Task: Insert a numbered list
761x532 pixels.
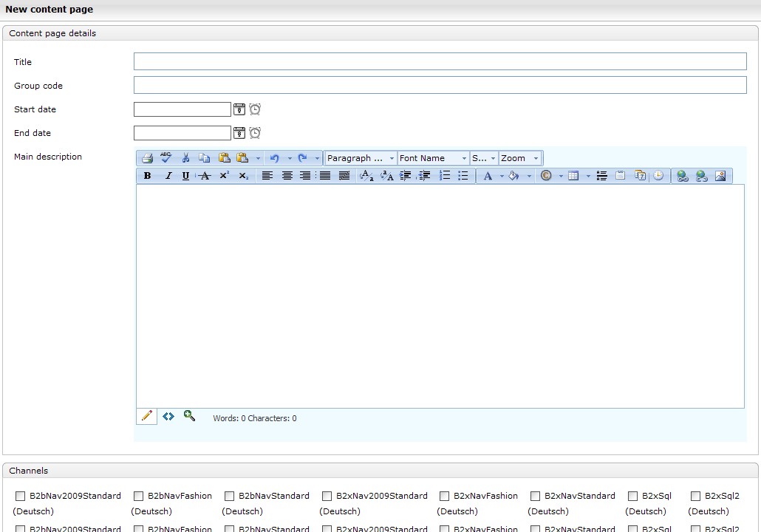Action: (x=445, y=176)
